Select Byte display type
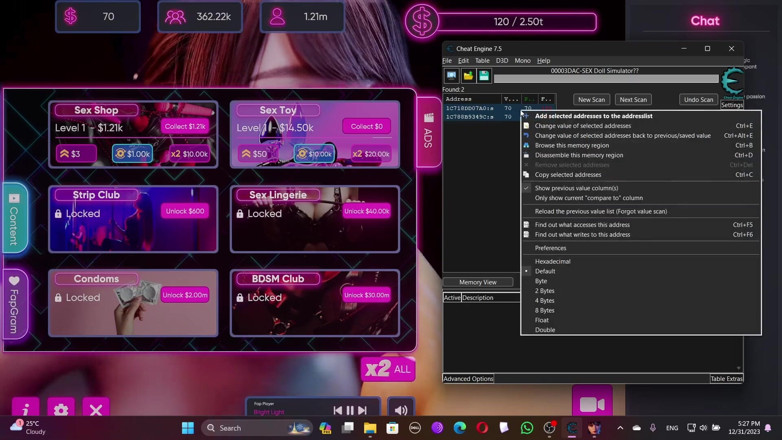 [641, 281]
